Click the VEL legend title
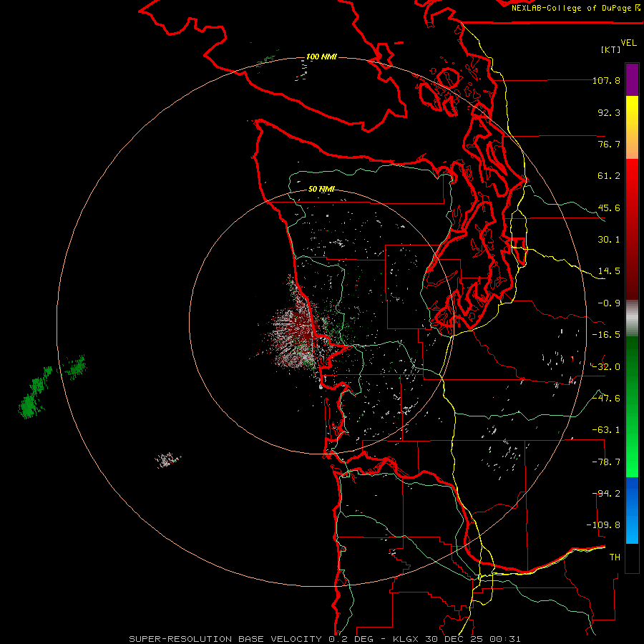The height and width of the screenshot is (644, 644). [628, 42]
